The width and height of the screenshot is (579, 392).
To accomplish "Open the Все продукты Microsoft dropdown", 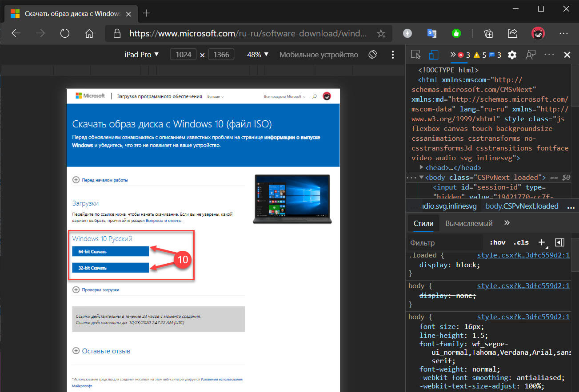I will (284, 96).
